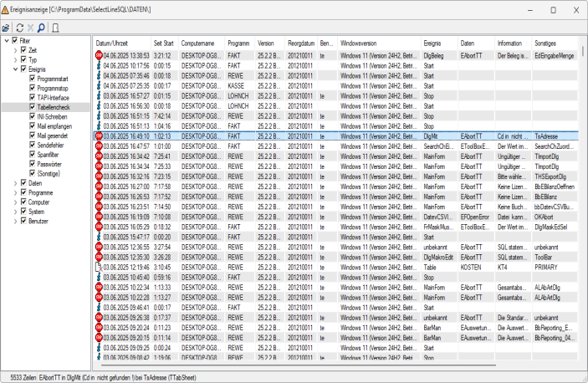Toggle the Mail empfangen checkbox
The image size is (588, 383).
point(32,126)
